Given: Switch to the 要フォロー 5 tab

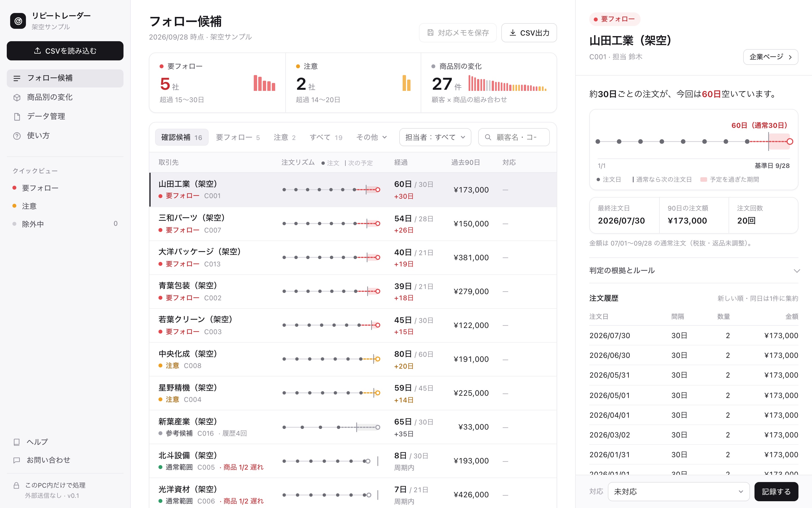Looking at the screenshot, I should coord(238,137).
